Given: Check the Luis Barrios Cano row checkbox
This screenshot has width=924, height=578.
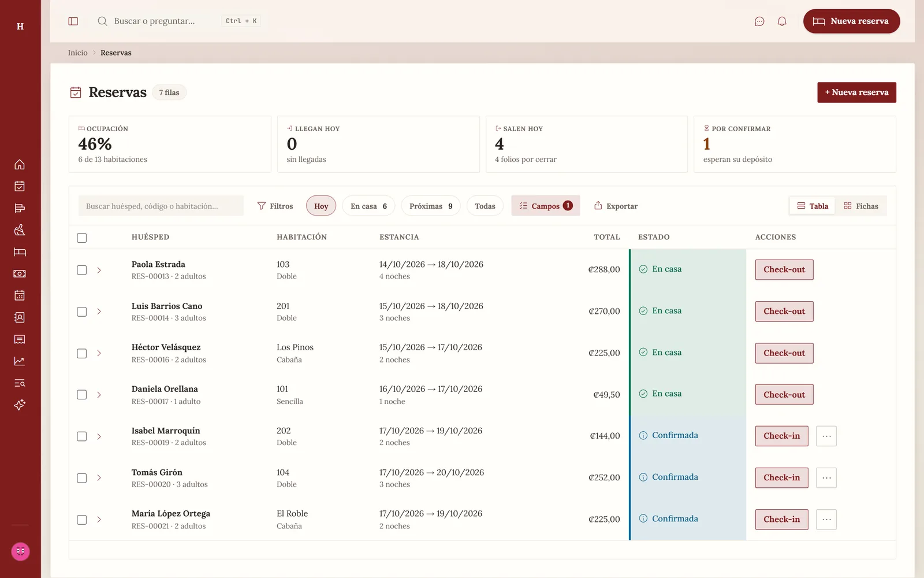Looking at the screenshot, I should pyautogui.click(x=82, y=312).
